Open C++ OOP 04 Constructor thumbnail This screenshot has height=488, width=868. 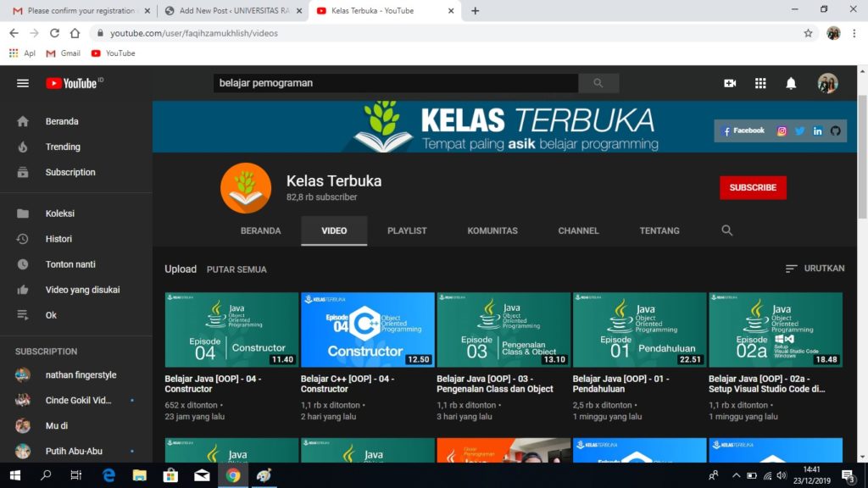pyautogui.click(x=368, y=330)
